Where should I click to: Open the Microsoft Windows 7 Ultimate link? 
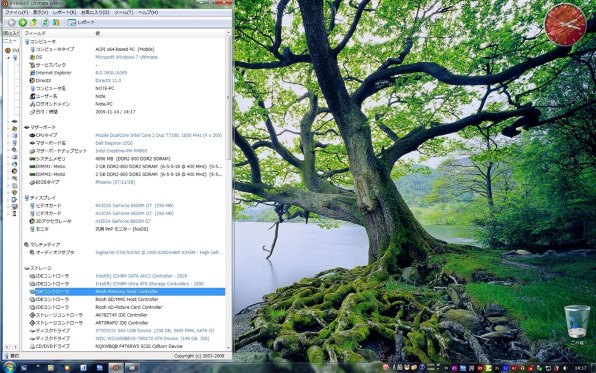pos(126,57)
